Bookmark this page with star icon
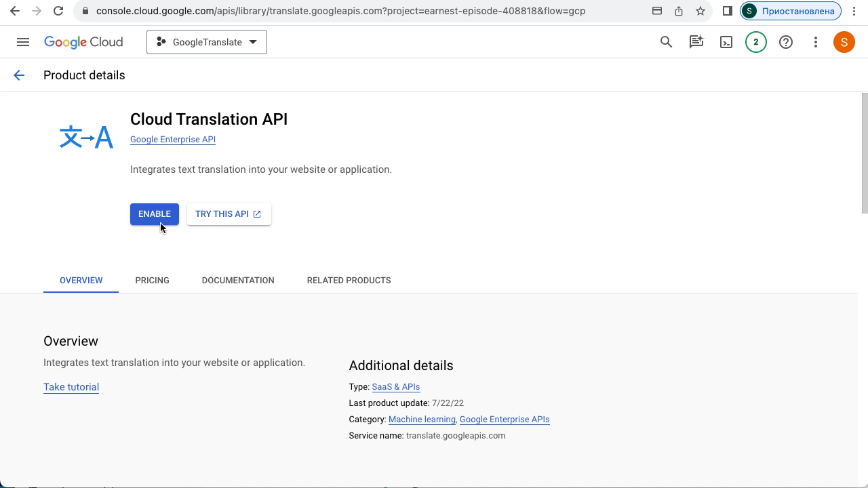Image resolution: width=868 pixels, height=488 pixels. coord(700,11)
